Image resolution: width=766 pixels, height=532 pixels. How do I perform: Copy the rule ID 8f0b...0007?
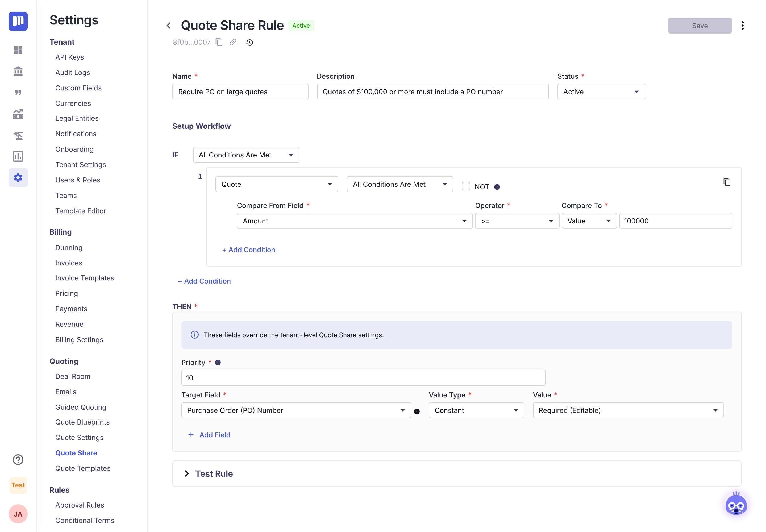219,42
